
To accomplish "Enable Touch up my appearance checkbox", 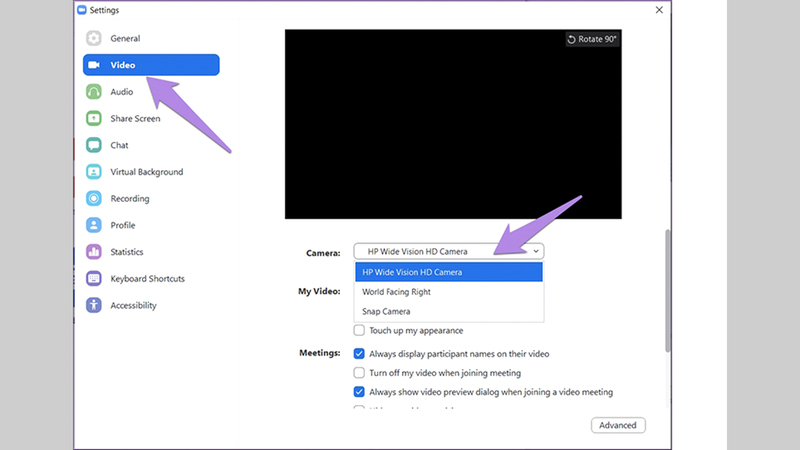I will [x=359, y=331].
